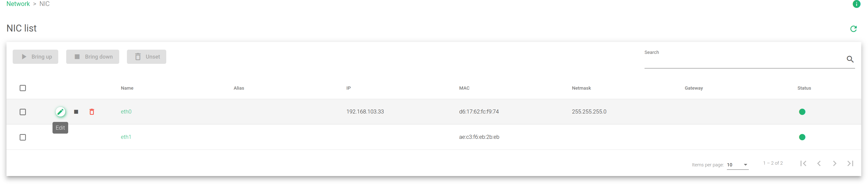Click the edit pencil icon for eth0

(x=60, y=112)
